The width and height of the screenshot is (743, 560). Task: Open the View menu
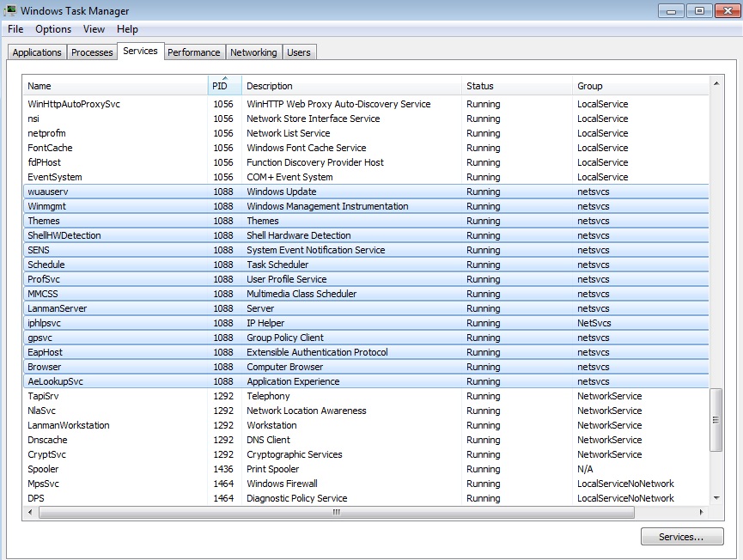coord(94,29)
